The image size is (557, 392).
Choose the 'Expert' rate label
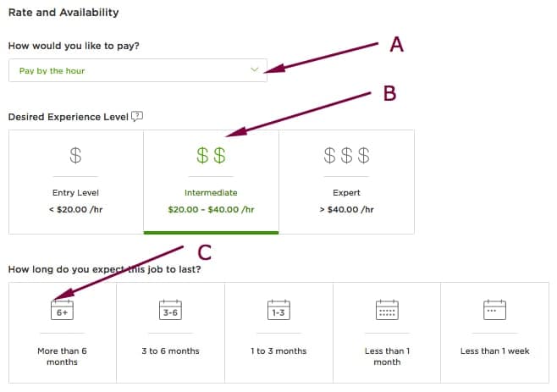347,192
